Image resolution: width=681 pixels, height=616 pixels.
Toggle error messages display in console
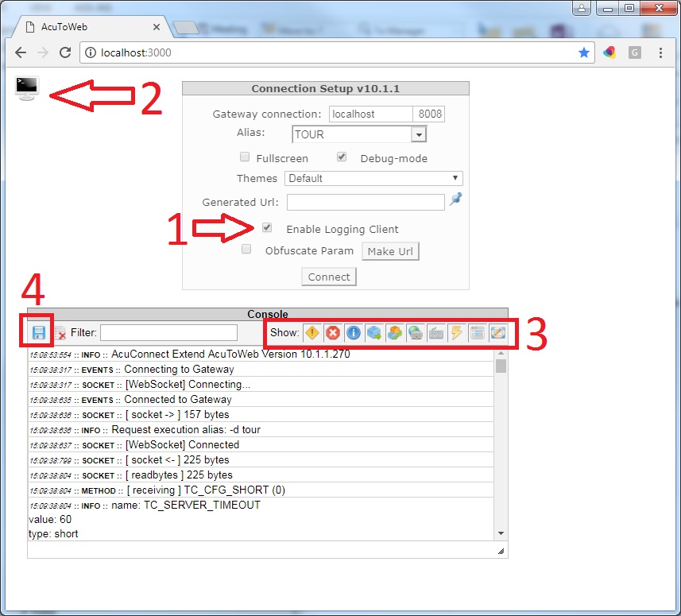pos(333,333)
